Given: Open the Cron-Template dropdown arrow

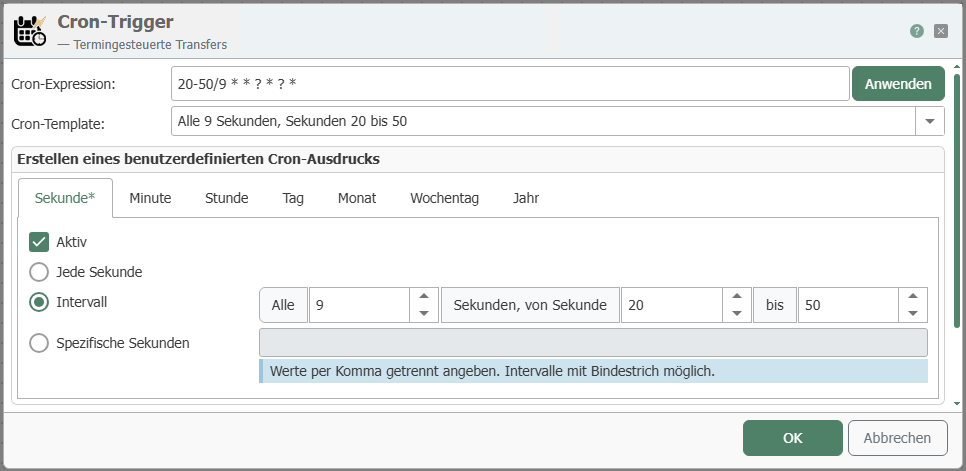Looking at the screenshot, I should point(930,121).
